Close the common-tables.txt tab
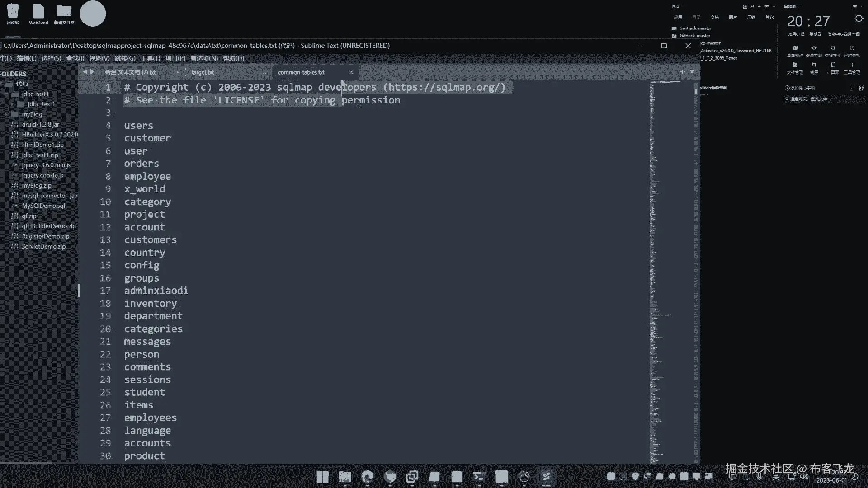868x488 pixels. (351, 72)
